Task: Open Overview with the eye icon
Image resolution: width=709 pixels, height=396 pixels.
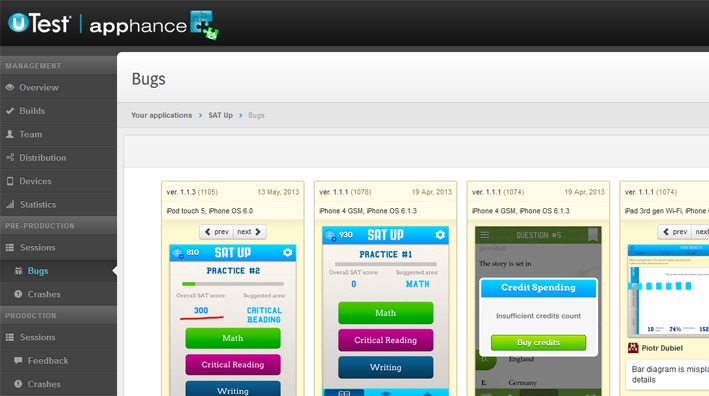Action: (x=10, y=87)
